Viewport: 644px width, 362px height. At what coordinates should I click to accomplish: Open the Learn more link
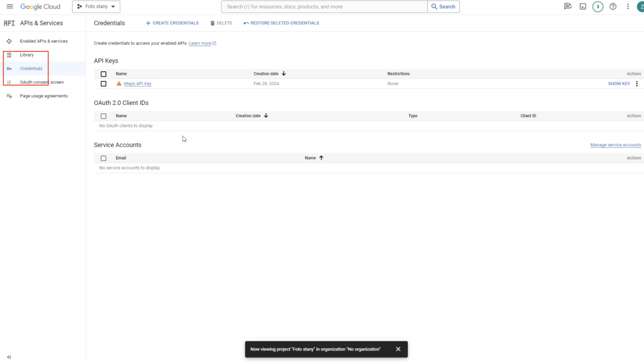pos(202,43)
